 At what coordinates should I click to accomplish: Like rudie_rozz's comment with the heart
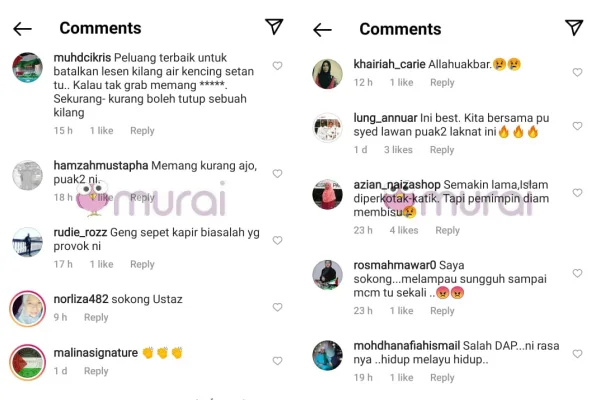[277, 240]
